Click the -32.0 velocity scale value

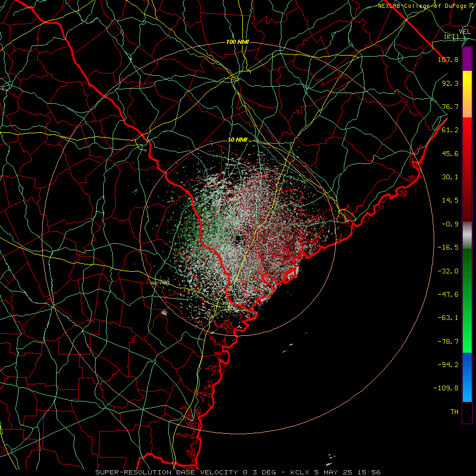pos(448,271)
